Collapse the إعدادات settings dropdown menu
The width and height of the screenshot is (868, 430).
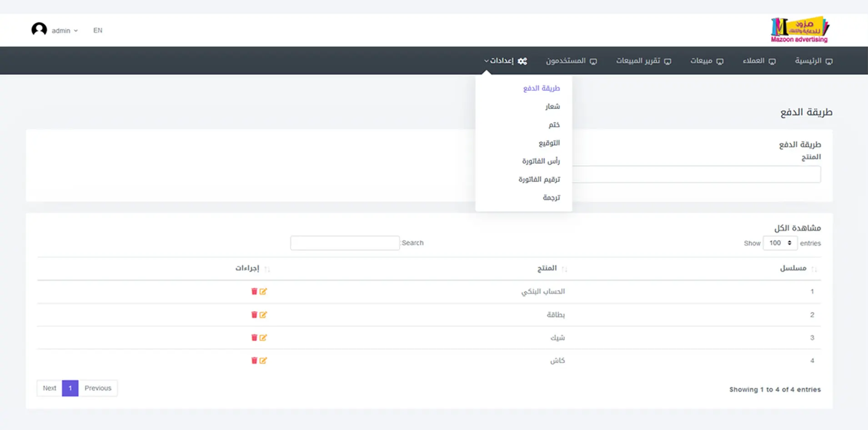(x=505, y=61)
